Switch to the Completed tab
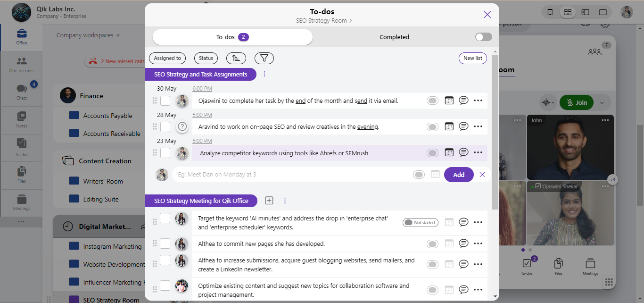This screenshot has width=644, height=303. [x=394, y=37]
